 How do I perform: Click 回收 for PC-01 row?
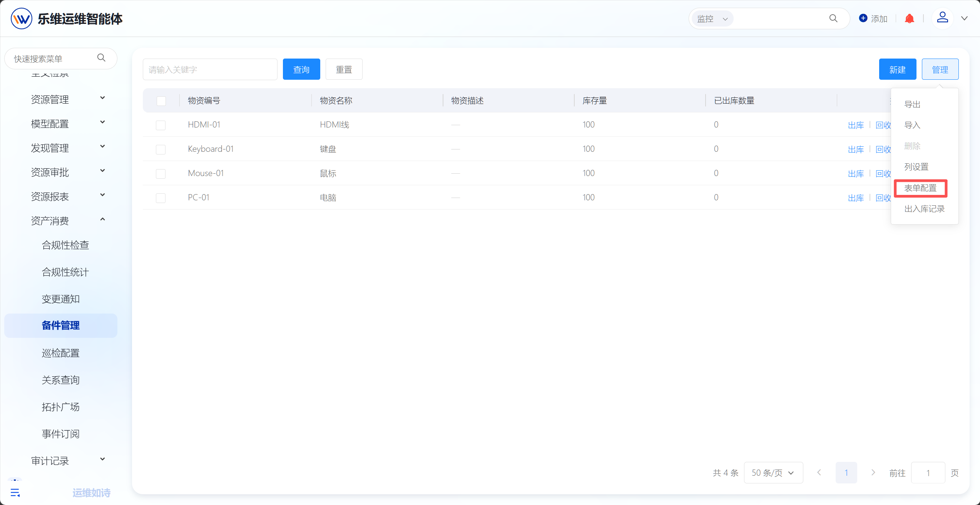coord(883,198)
